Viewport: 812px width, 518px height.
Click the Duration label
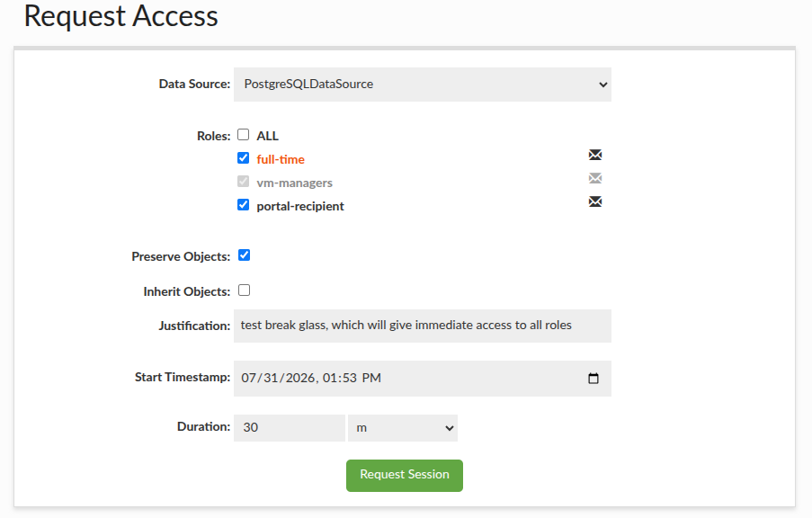203,426
